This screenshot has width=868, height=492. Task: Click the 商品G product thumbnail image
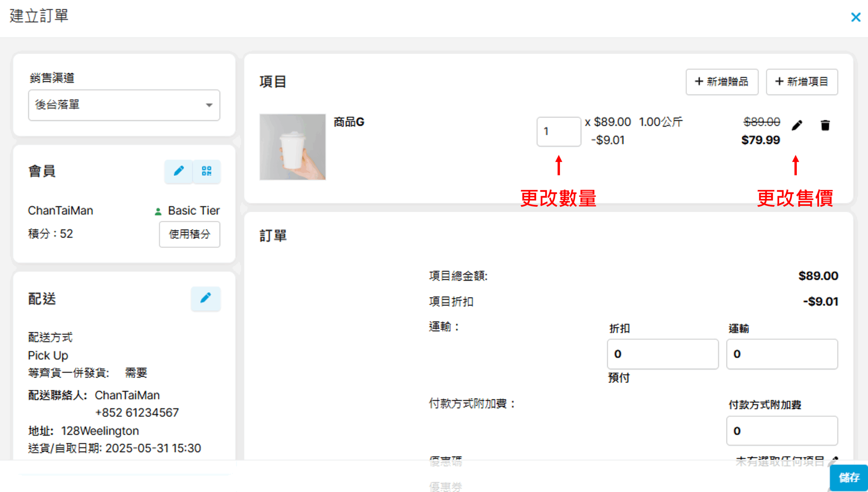tap(293, 147)
